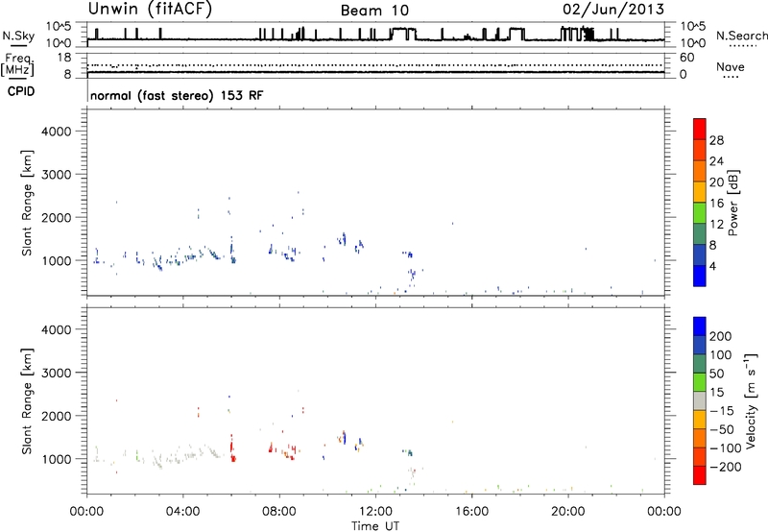This screenshot has width=768, height=532.
Task: Click the "12" Power colorbar tick label
Action: coord(716,225)
